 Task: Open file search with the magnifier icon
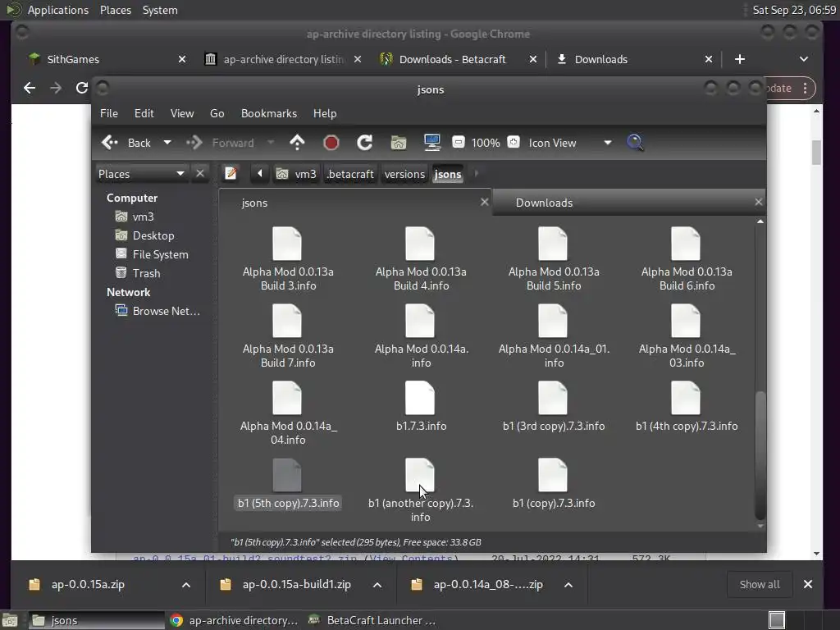click(x=635, y=143)
